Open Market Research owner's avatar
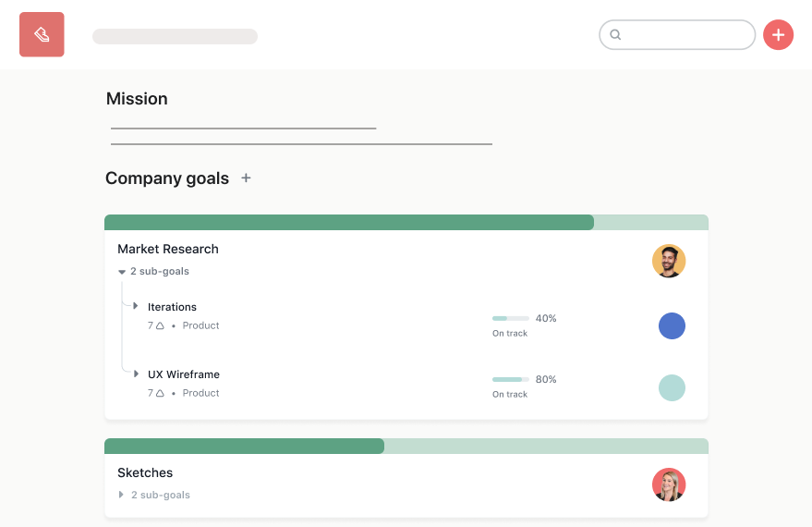812x527 pixels. coord(668,261)
